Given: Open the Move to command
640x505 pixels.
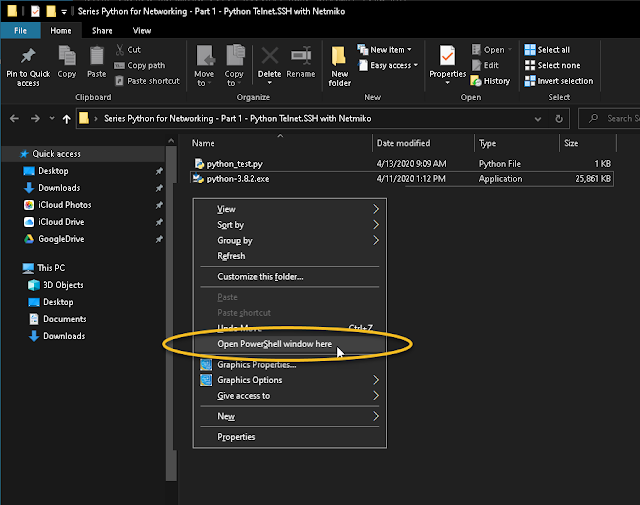Looking at the screenshot, I should coord(204,65).
